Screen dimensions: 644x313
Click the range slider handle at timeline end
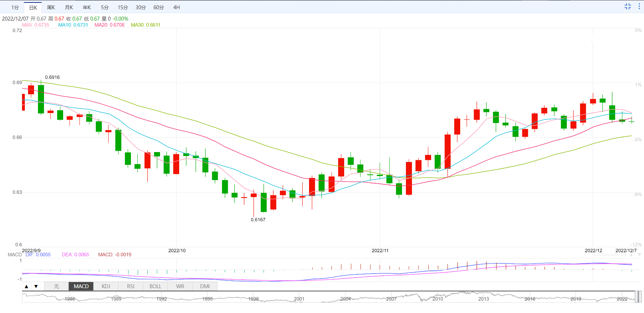(x=638, y=297)
